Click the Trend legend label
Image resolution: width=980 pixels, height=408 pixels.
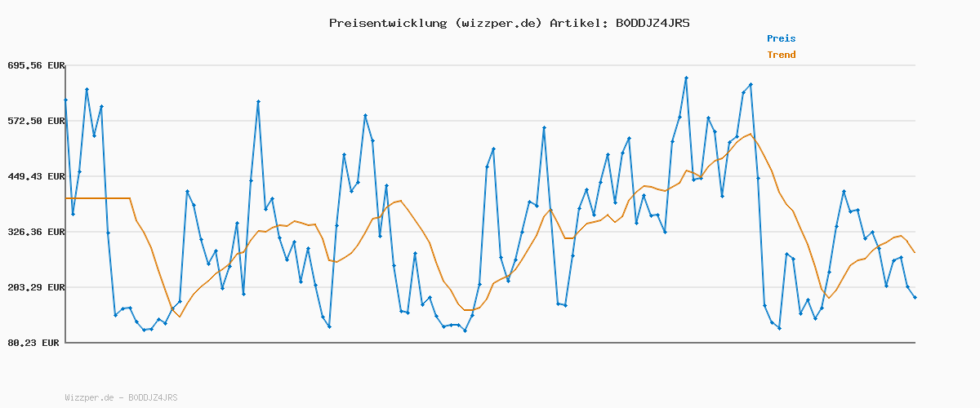781,55
